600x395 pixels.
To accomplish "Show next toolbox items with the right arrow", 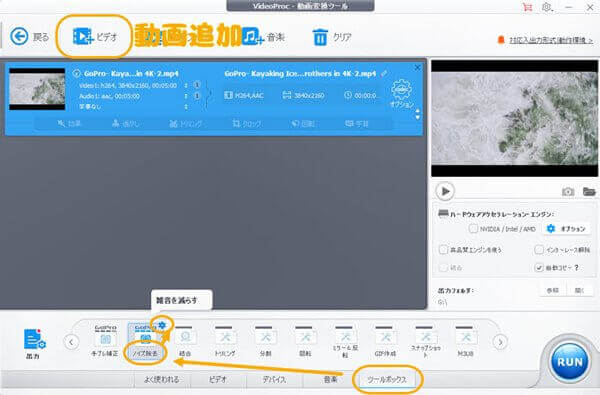I will point(500,342).
